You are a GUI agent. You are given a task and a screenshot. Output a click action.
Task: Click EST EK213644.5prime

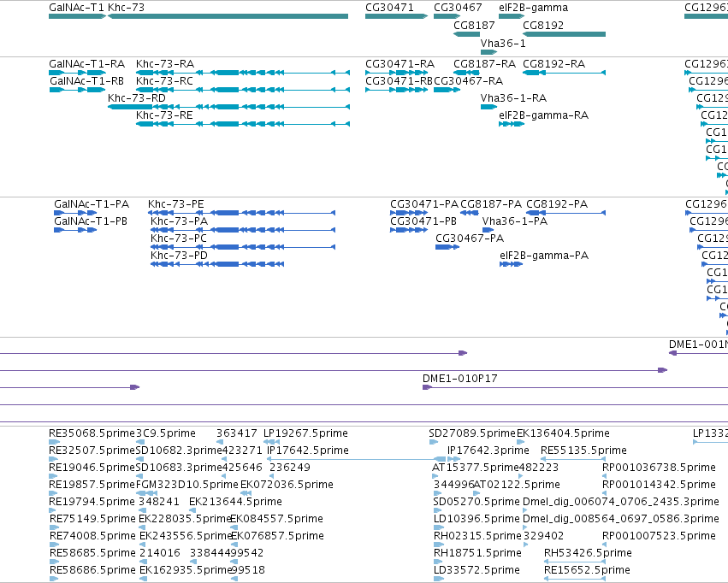pos(192,510)
